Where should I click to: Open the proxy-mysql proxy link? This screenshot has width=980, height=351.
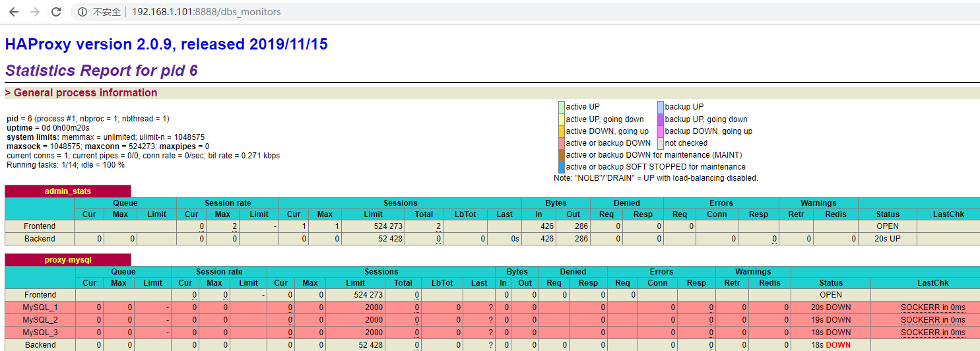click(68, 260)
